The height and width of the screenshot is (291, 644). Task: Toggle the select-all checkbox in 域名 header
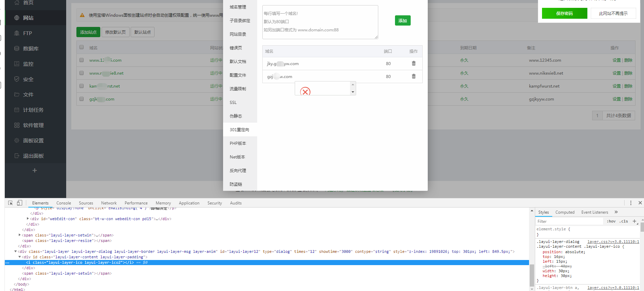click(x=82, y=47)
